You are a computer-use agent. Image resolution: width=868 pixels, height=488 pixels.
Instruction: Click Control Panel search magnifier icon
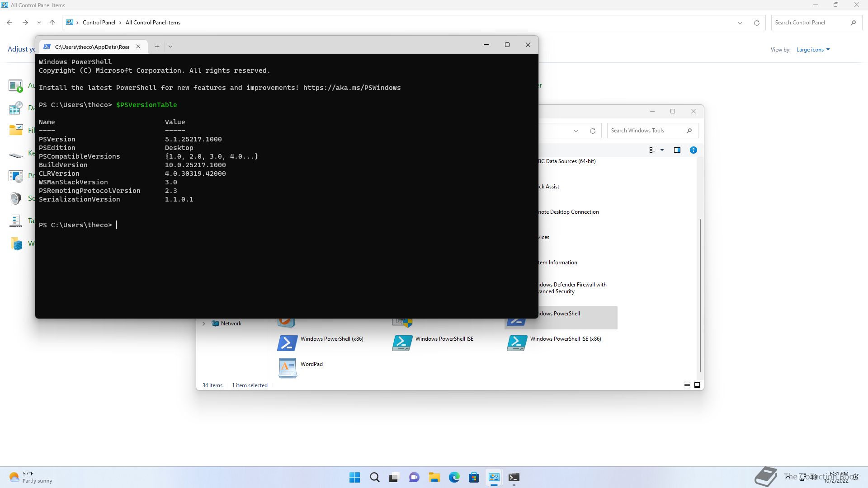853,23
